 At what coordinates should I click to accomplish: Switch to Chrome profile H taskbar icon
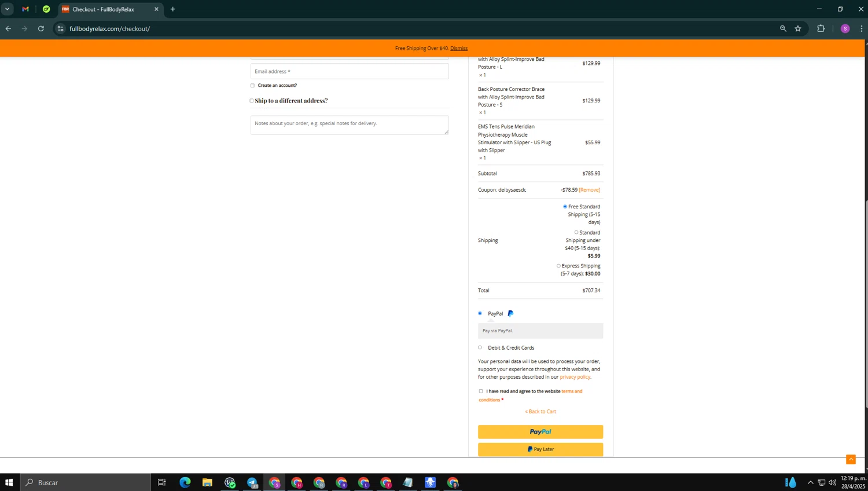click(297, 482)
